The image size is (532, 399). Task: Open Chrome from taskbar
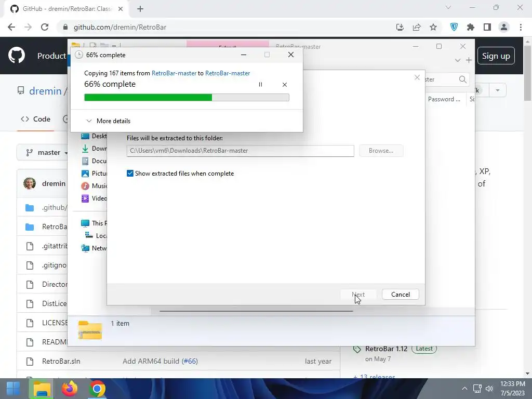[x=97, y=389]
